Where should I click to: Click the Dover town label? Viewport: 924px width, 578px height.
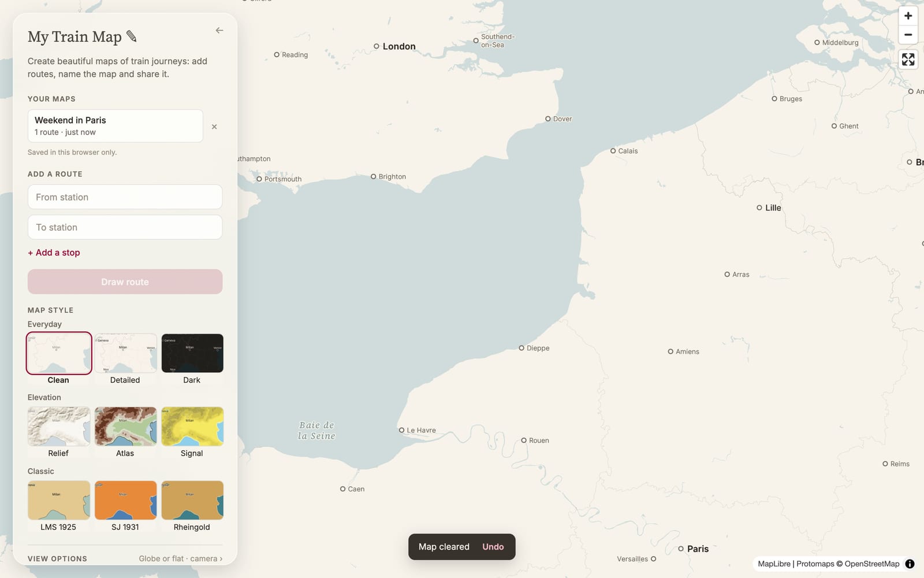(562, 118)
